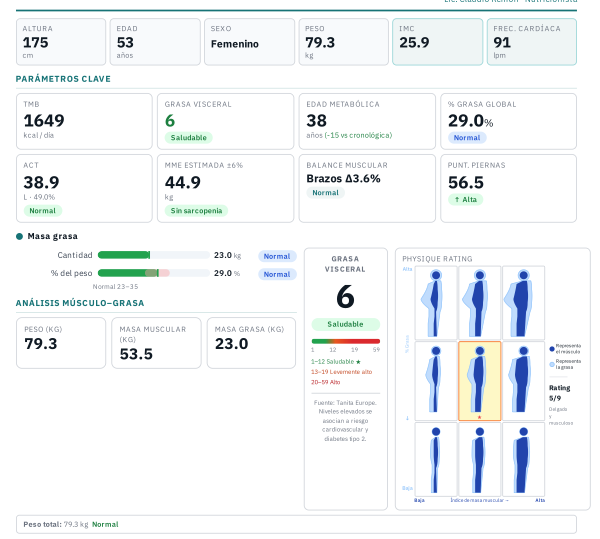Click the Cantidad fat mass progress bar
This screenshot has height=539, width=600.
point(153,255)
